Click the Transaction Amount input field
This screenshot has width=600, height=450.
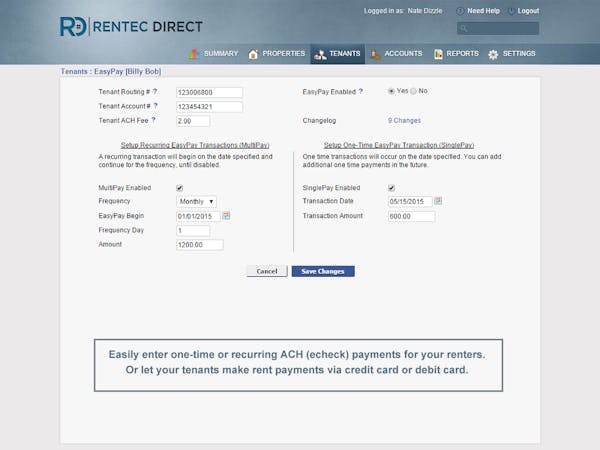[411, 217]
